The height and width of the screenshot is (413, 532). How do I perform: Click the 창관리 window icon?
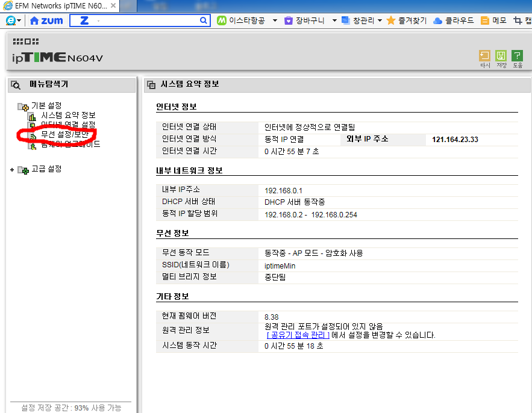[x=345, y=20]
